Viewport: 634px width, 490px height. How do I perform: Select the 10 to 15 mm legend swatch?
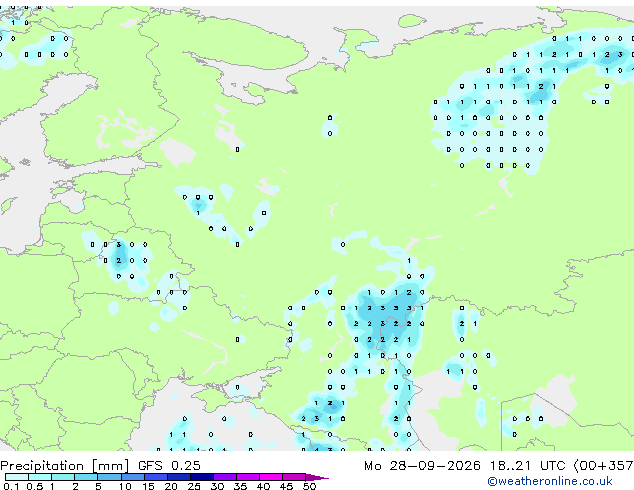132,477
